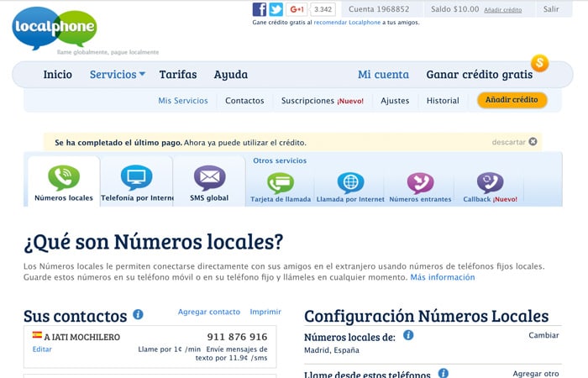Click the 3.342 share count
Screen dimensions: 588x378
click(x=323, y=9)
